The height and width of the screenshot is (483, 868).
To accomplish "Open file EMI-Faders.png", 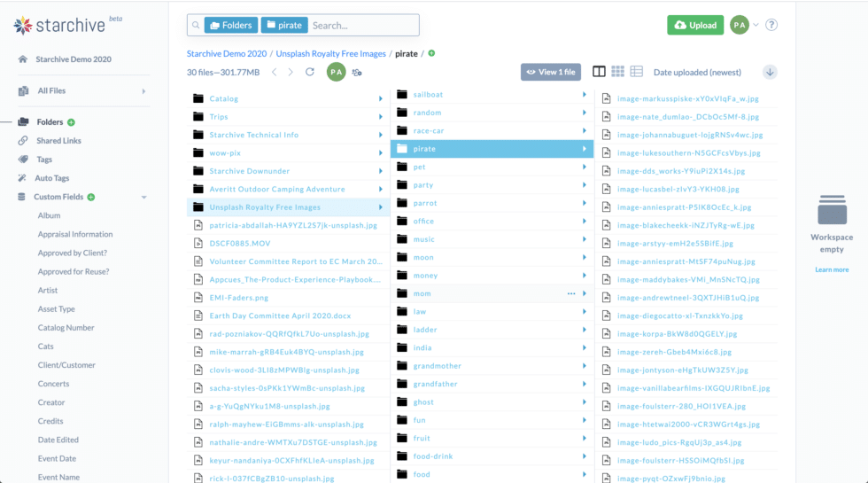I will point(238,298).
